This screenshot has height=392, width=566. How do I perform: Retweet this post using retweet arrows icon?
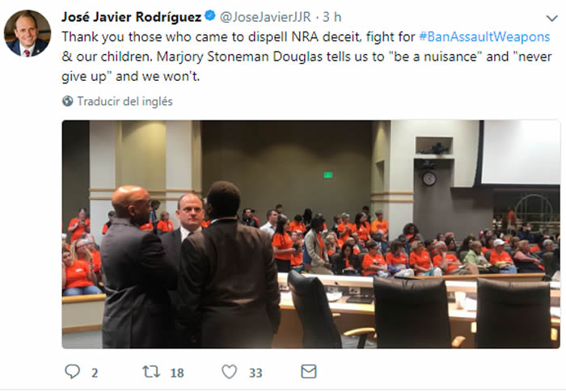[x=151, y=372]
